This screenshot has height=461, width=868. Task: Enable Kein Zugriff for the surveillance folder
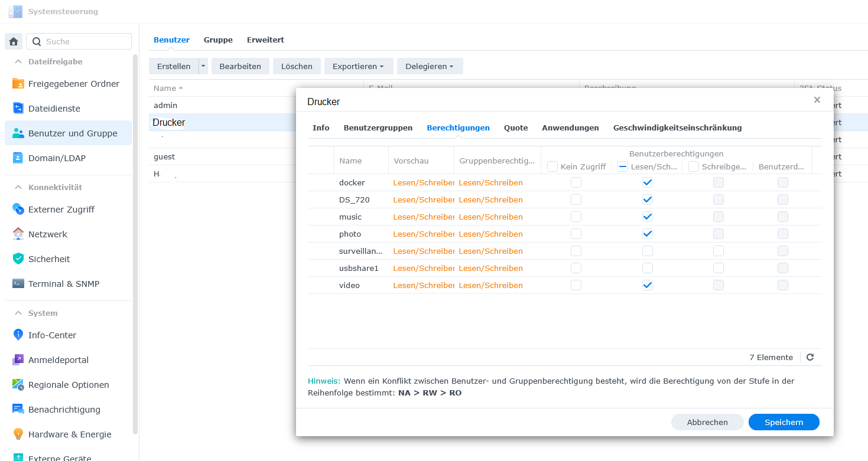coord(576,250)
